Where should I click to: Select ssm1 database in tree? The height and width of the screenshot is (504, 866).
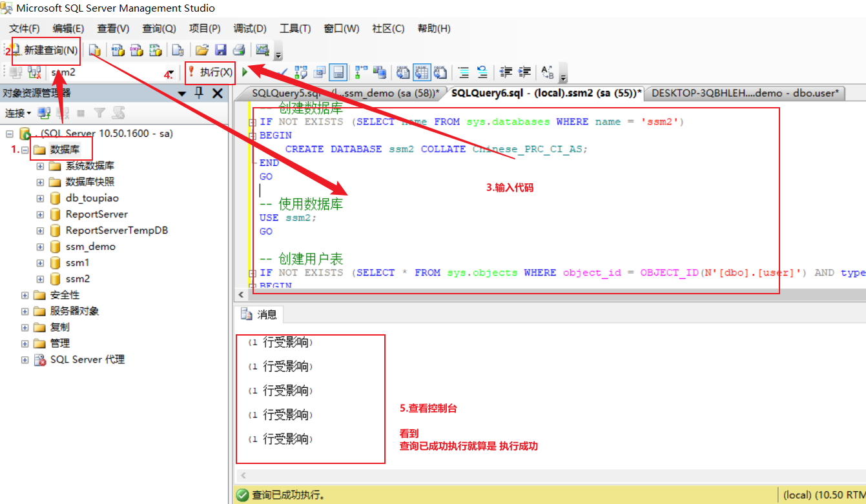pos(77,263)
